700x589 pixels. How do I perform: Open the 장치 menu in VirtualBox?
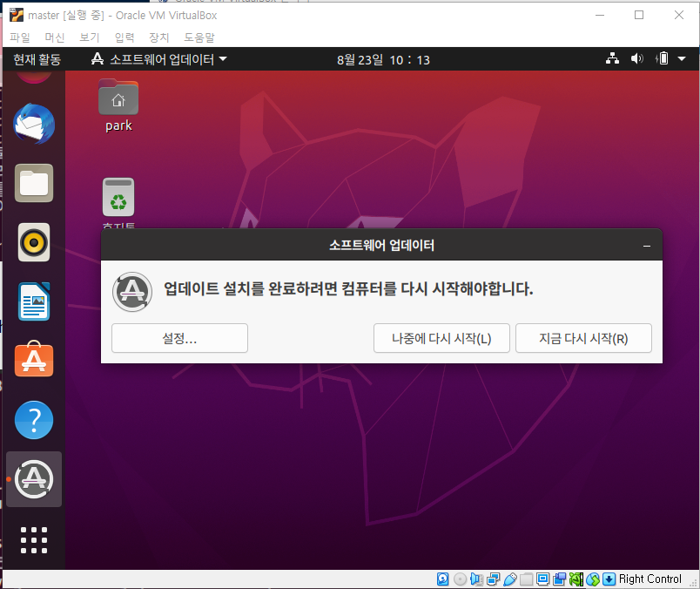pyautogui.click(x=159, y=37)
